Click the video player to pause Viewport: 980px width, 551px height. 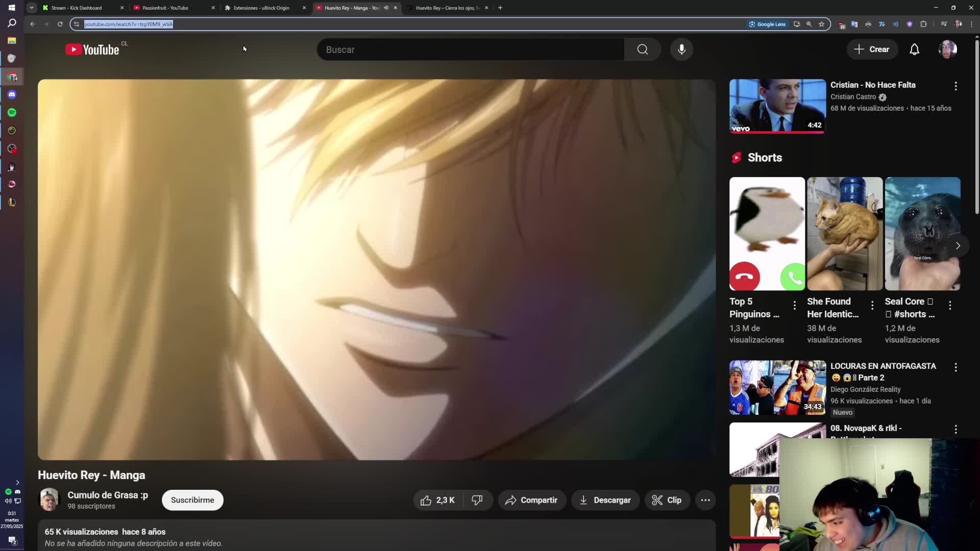(x=377, y=269)
